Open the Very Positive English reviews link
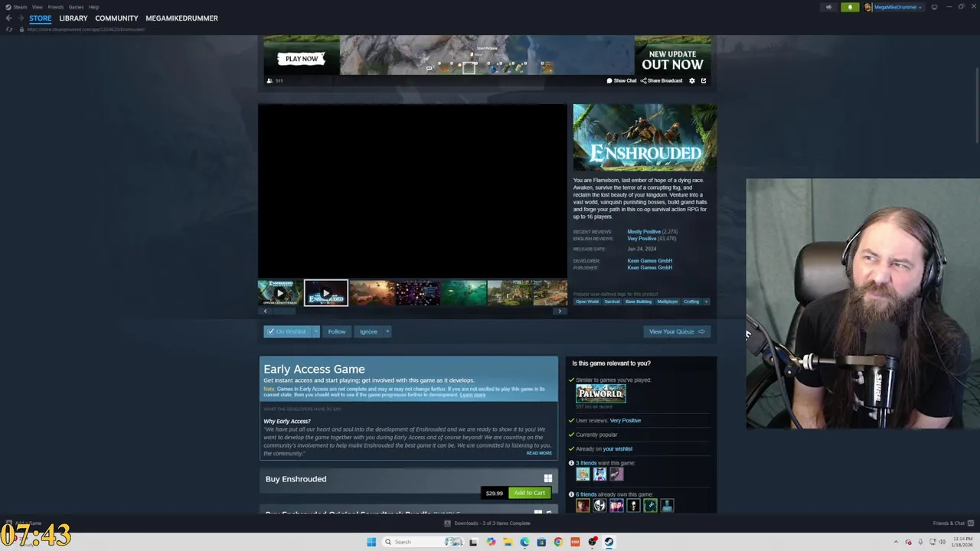This screenshot has width=980, height=551. pos(642,239)
